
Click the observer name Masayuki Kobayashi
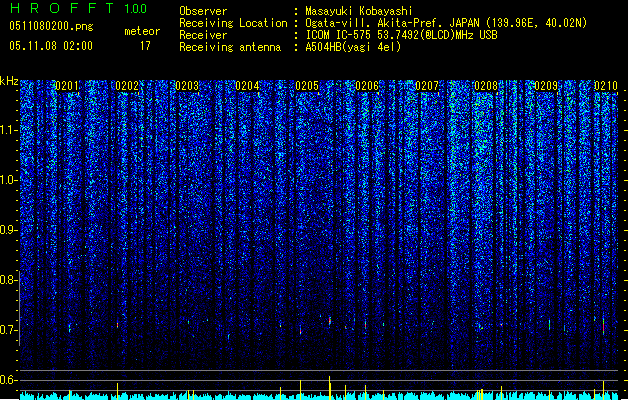[359, 11]
